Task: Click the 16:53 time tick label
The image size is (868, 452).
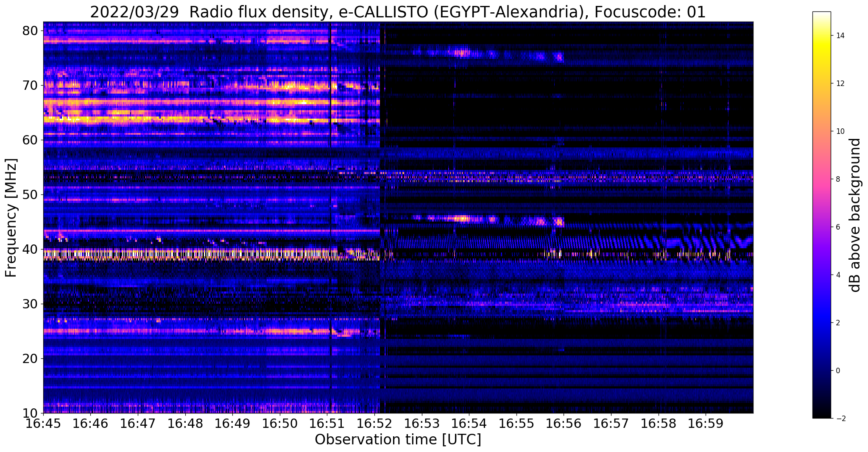Action: [x=422, y=423]
